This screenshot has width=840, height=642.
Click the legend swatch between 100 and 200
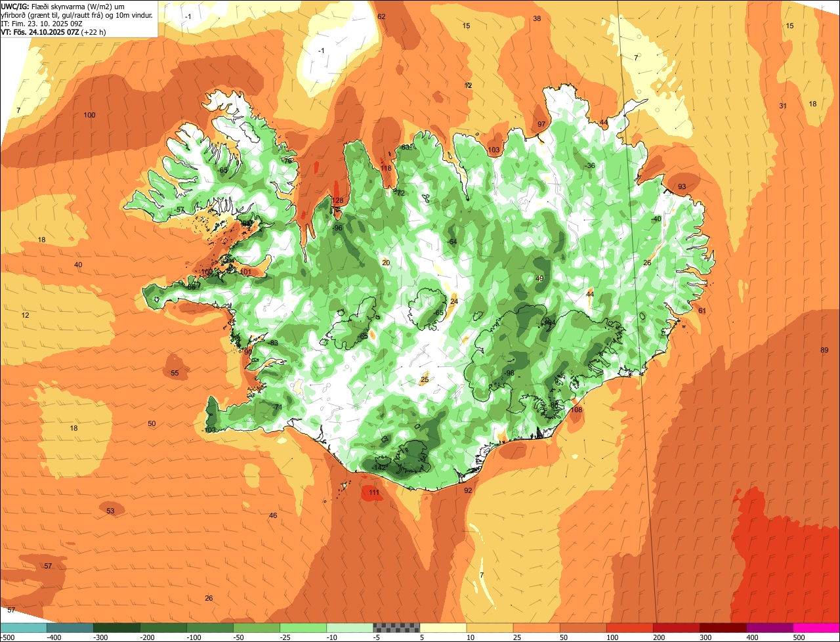pos(629,627)
